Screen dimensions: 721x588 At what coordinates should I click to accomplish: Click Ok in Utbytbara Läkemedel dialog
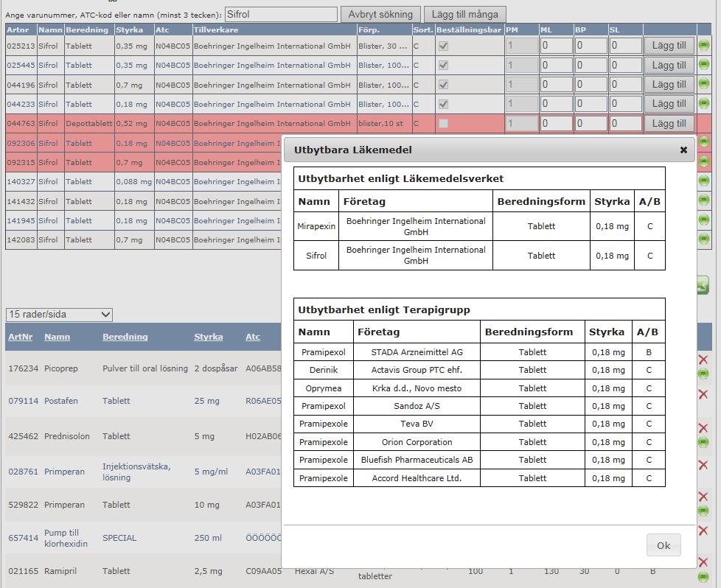click(x=663, y=545)
